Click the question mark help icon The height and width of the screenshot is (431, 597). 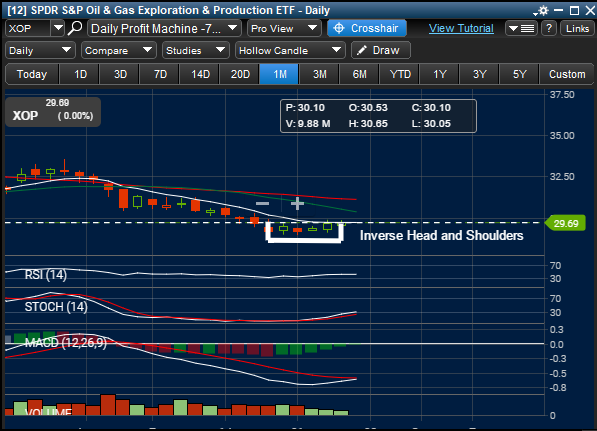click(x=549, y=29)
